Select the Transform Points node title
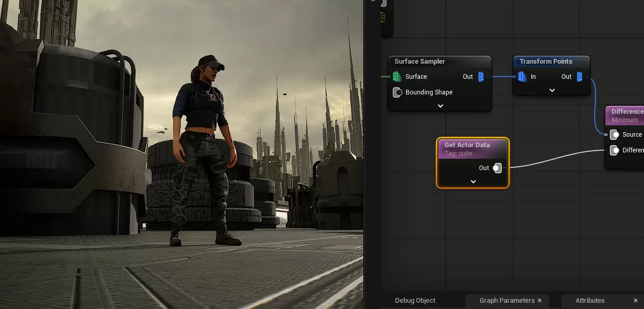Viewport: 644px width, 309px height. pos(546,62)
